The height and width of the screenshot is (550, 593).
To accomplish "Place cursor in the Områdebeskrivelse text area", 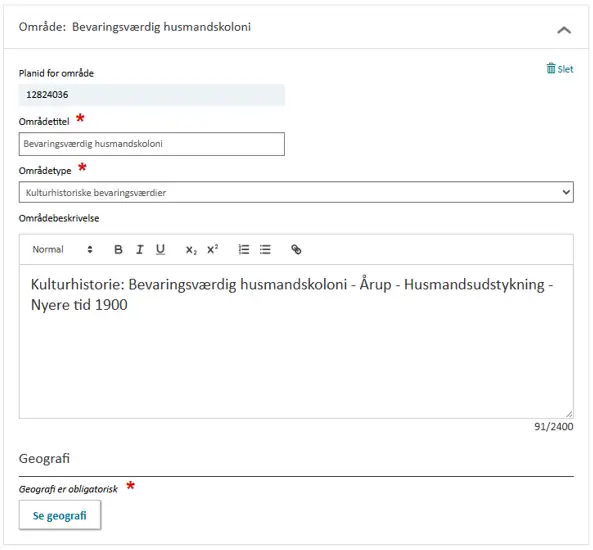I will pyautogui.click(x=296, y=342).
